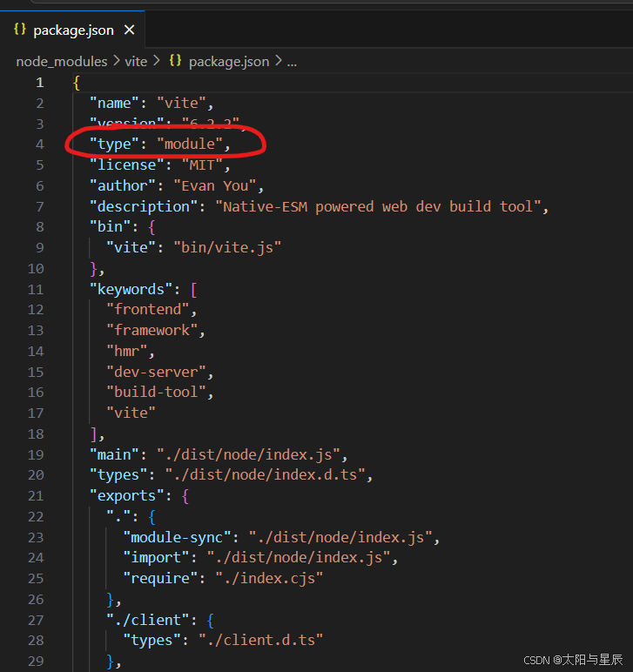Open the breadcrumb ellipsis symbol list
633x672 pixels.
click(292, 63)
